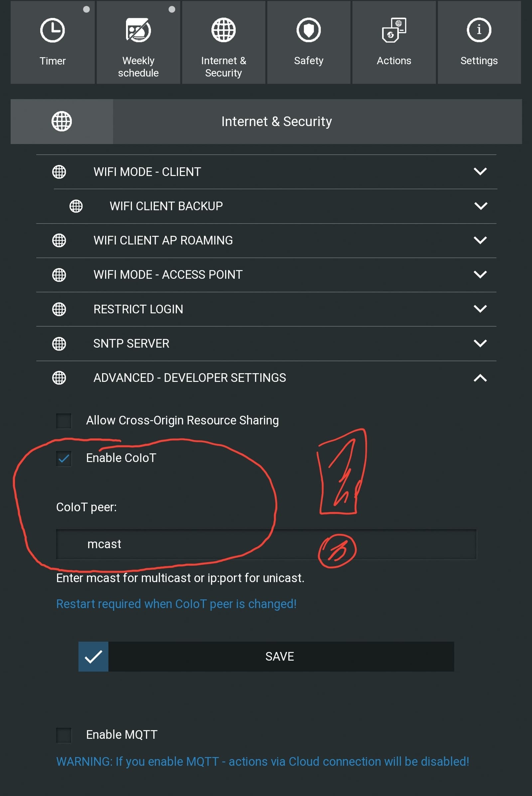This screenshot has height=796, width=532.
Task: Enable Allow Cross-Origin Resource Sharing checkbox
Action: pos(64,420)
